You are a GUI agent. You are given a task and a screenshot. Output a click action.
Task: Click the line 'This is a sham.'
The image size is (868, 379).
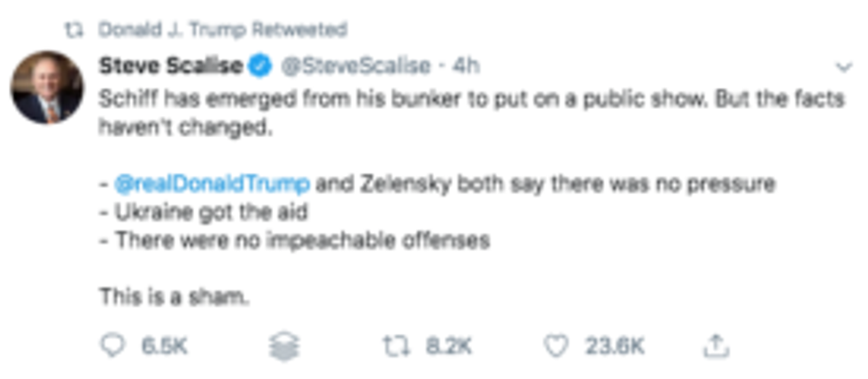click(174, 298)
